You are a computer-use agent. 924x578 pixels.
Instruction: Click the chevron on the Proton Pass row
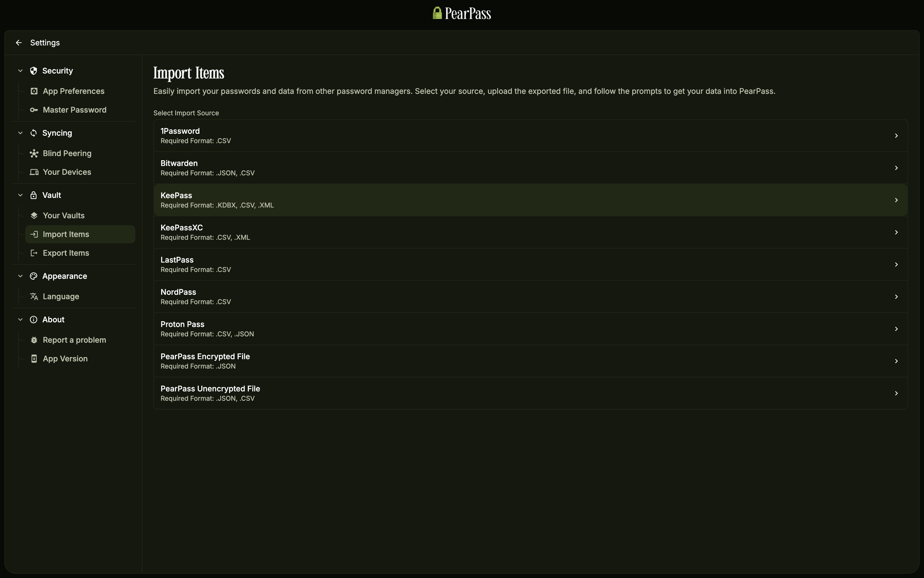click(896, 329)
